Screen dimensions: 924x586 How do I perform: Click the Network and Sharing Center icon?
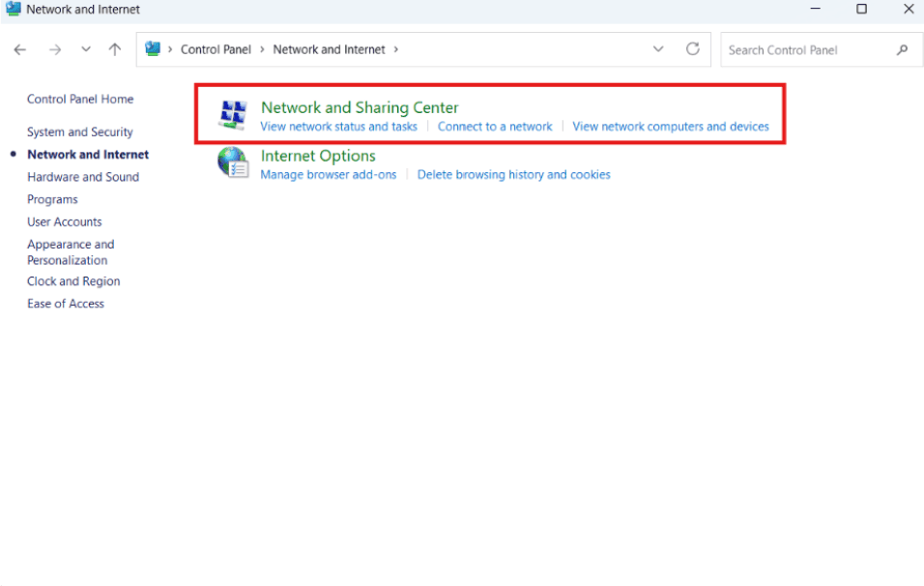(x=233, y=114)
